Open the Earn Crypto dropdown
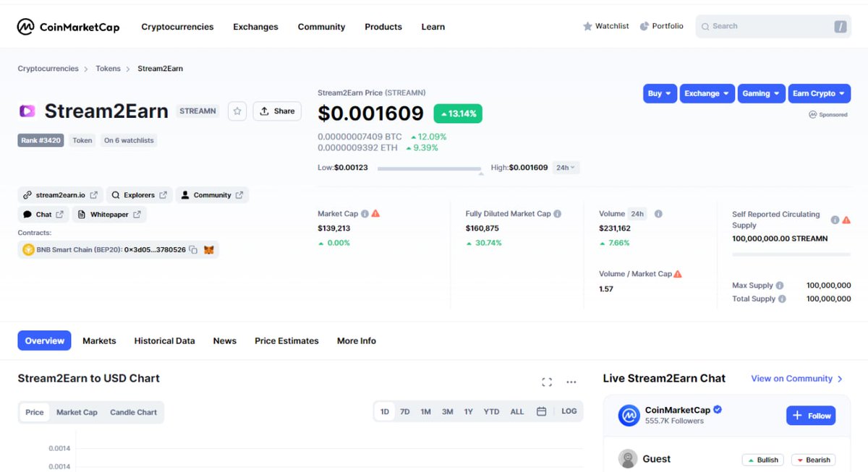The width and height of the screenshot is (868, 472). click(x=818, y=93)
